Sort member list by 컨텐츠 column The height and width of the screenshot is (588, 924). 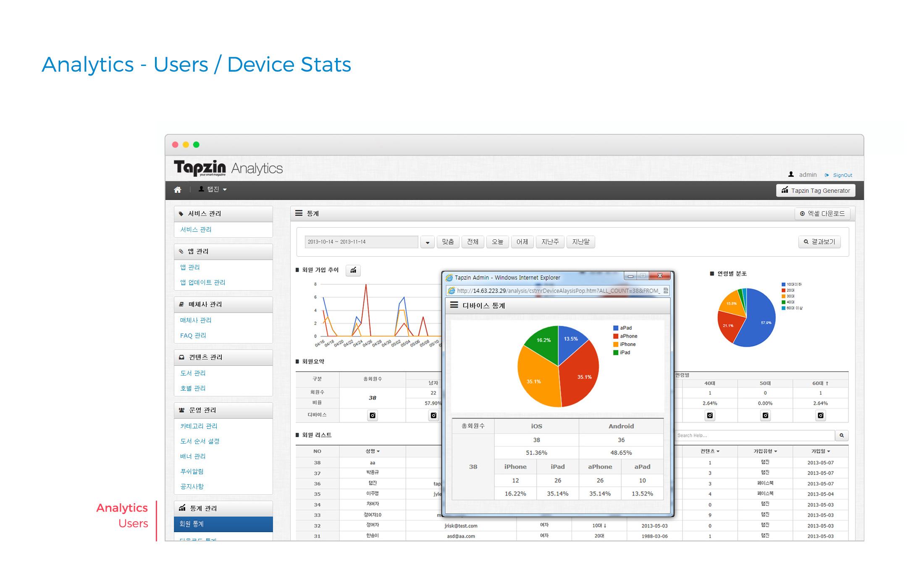pyautogui.click(x=710, y=451)
